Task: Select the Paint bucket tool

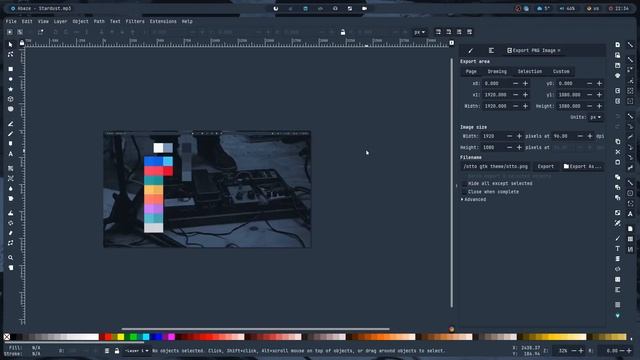Action: 11,198
